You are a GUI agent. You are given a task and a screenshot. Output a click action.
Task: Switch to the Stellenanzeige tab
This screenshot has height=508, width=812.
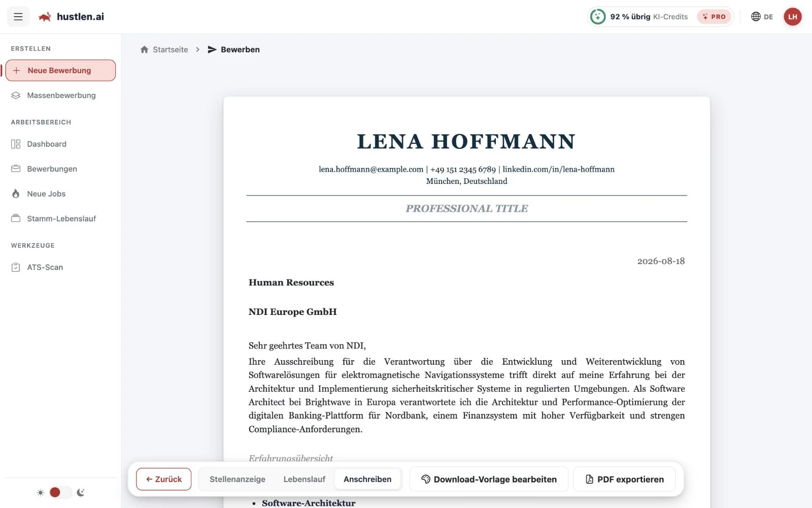(238, 479)
